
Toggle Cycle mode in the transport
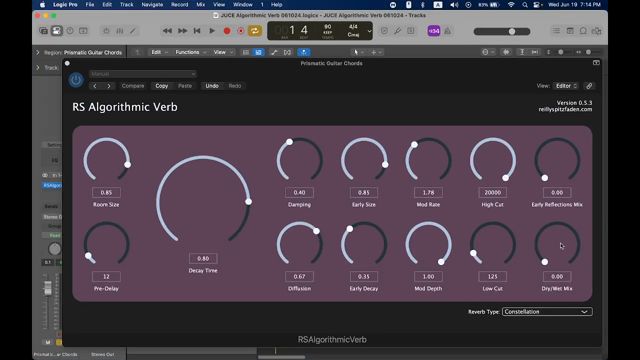pos(255,31)
